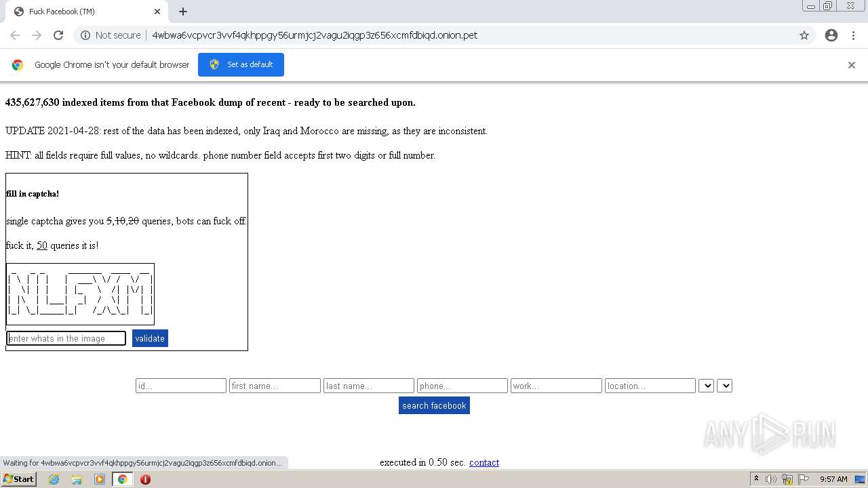The height and width of the screenshot is (488, 868).
Task: Click the last name search field
Action: pos(369,386)
